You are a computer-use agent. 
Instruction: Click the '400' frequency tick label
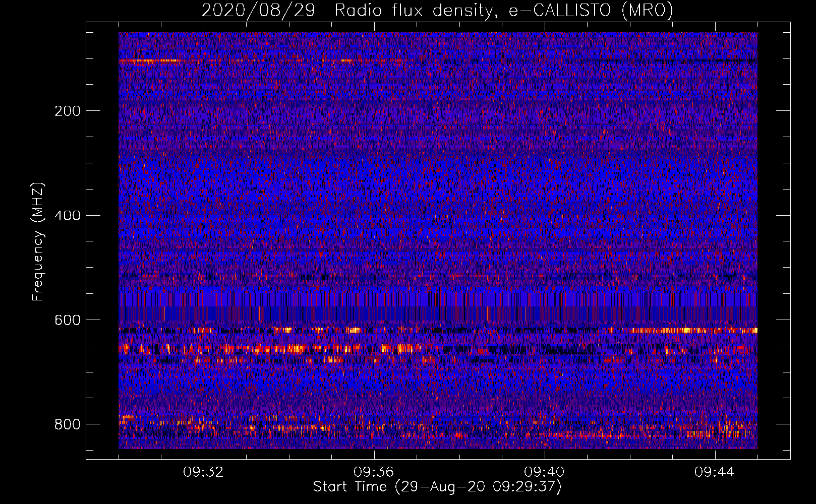68,216
